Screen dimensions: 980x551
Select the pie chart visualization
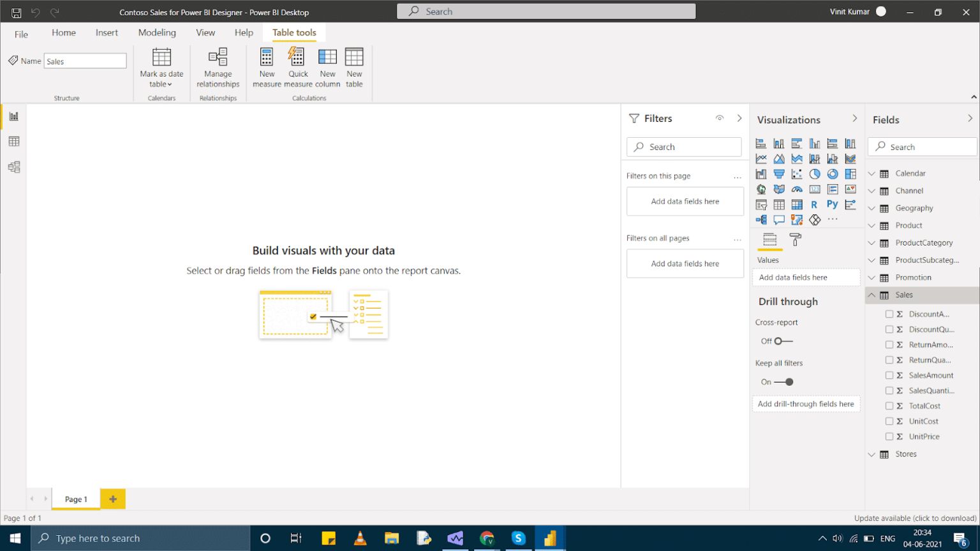815,173
